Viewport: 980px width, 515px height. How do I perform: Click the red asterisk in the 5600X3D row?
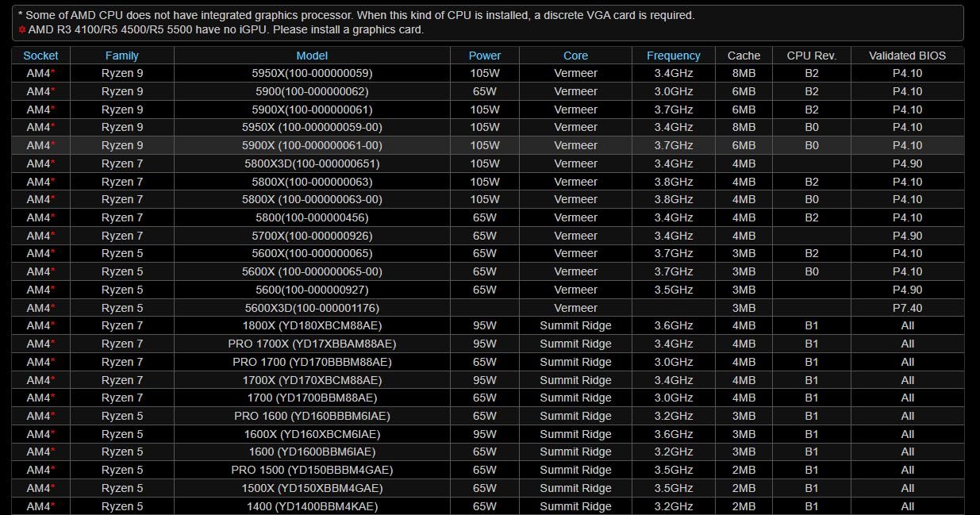(x=53, y=306)
